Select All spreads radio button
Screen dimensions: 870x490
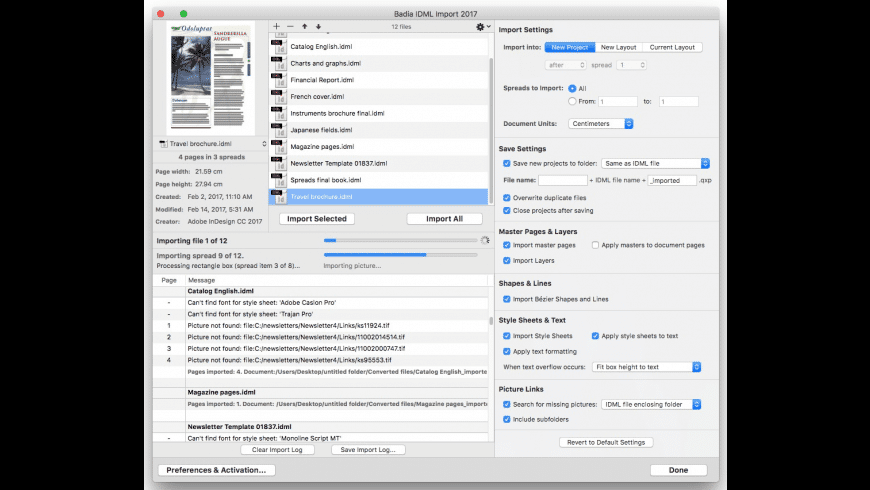click(572, 88)
